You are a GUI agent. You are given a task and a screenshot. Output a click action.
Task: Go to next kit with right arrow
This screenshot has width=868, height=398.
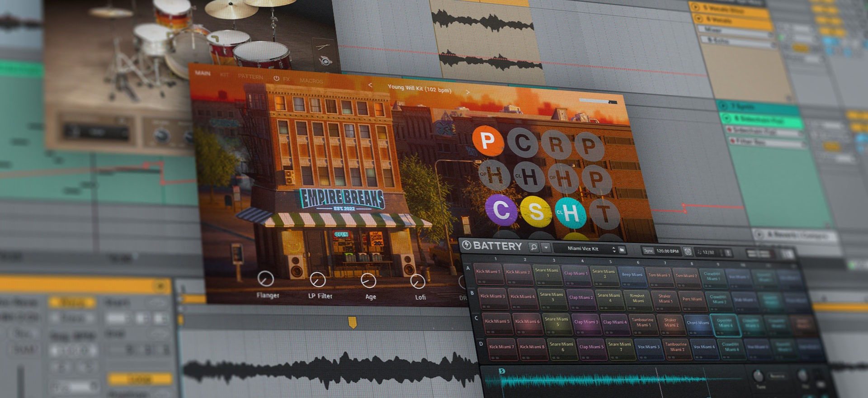(467, 92)
